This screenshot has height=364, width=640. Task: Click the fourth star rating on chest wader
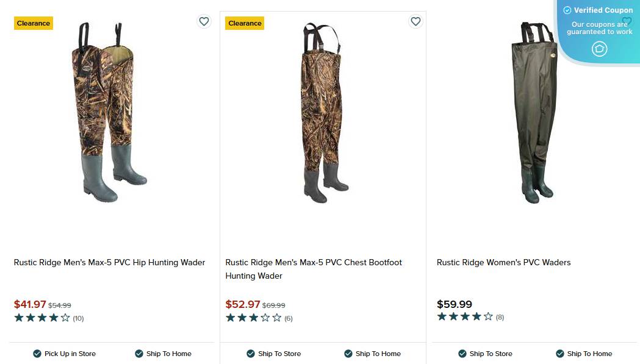click(x=264, y=317)
